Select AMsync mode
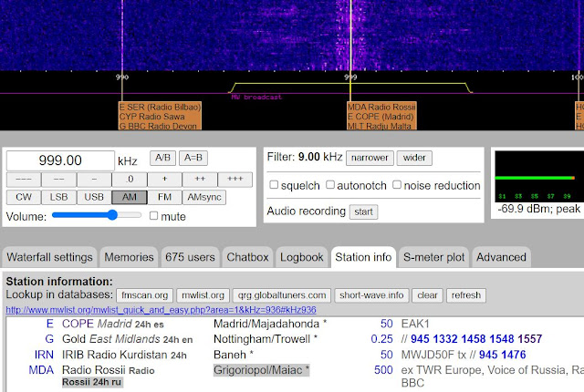Screen dimensions: 584x392 204,197
